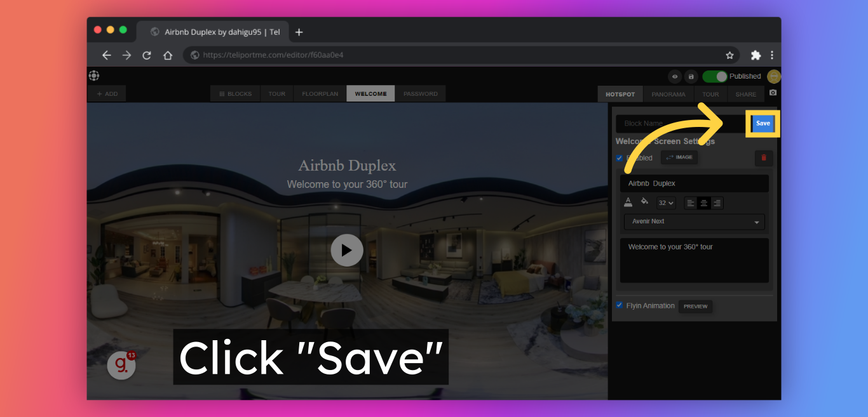Viewport: 868px width, 417px height.
Task: Open the user avatar menu
Action: (773, 76)
